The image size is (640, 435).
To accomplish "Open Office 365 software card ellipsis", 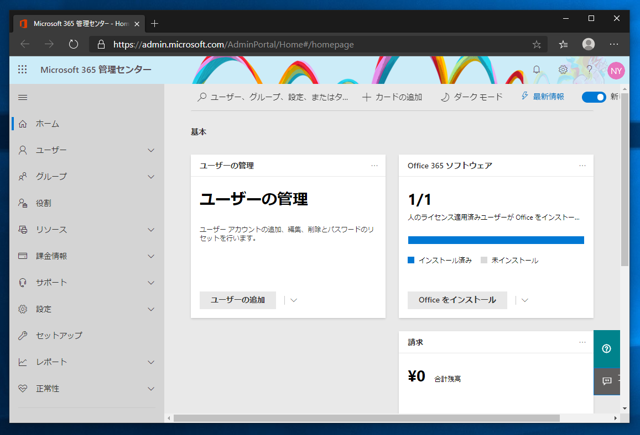I will (582, 166).
